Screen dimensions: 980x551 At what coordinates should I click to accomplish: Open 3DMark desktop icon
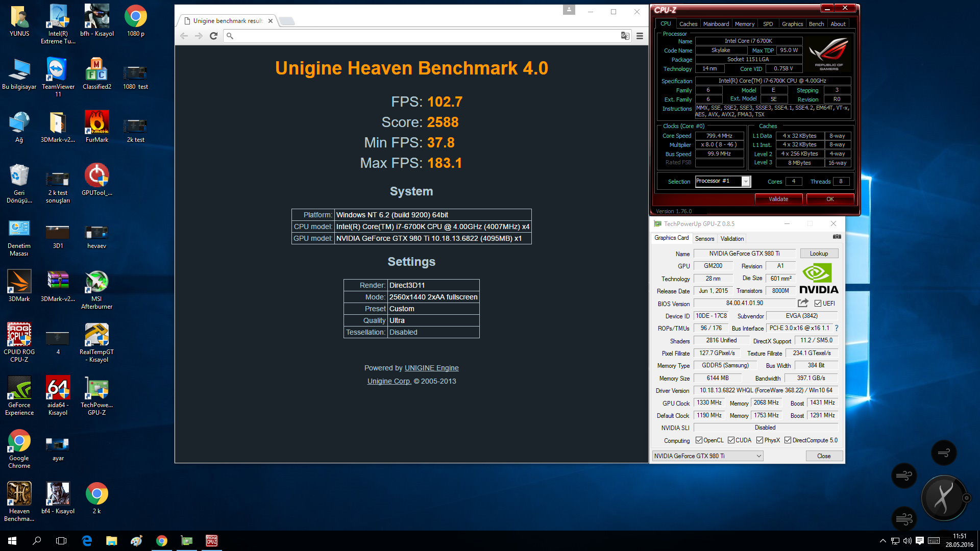pos(19,286)
